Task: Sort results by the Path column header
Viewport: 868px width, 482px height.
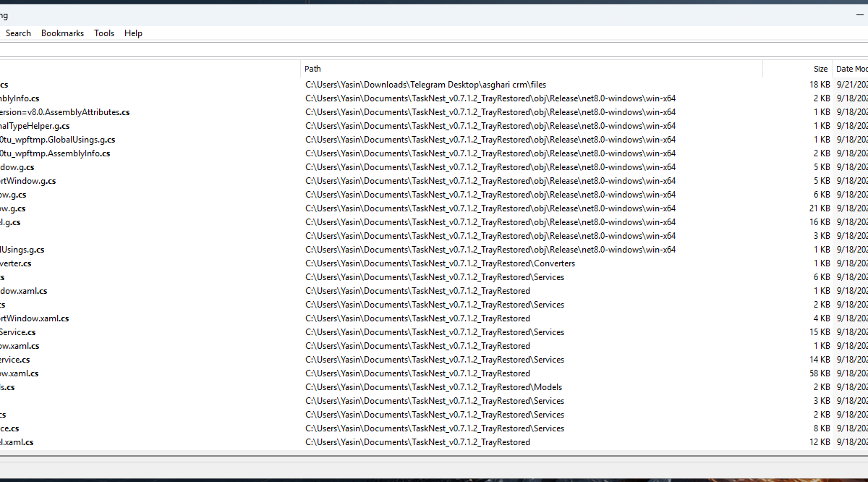Action: tap(532, 69)
